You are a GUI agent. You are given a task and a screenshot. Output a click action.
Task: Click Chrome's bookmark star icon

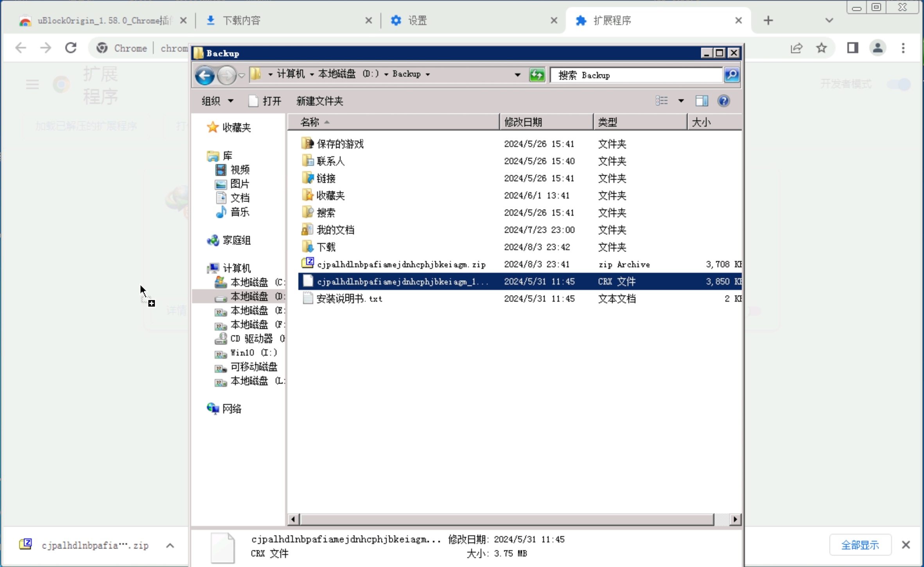tap(821, 48)
